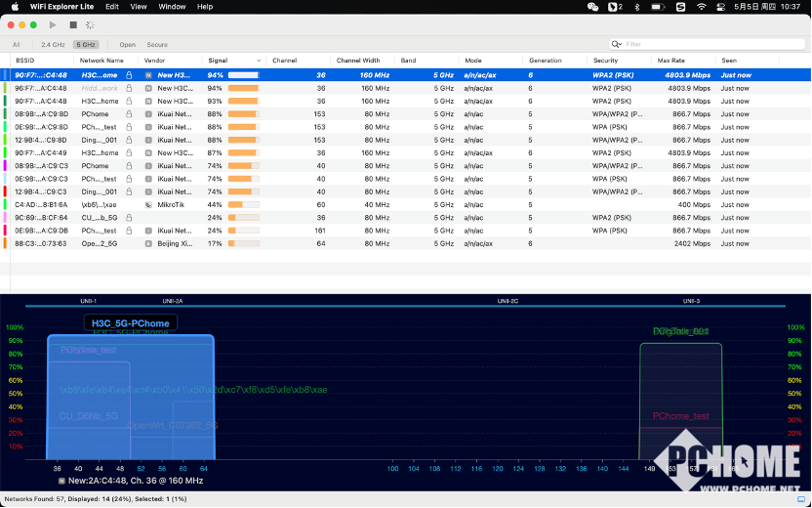This screenshot has width=812, height=508.
Task: Stop scanning with the stop button
Action: pos(73,24)
